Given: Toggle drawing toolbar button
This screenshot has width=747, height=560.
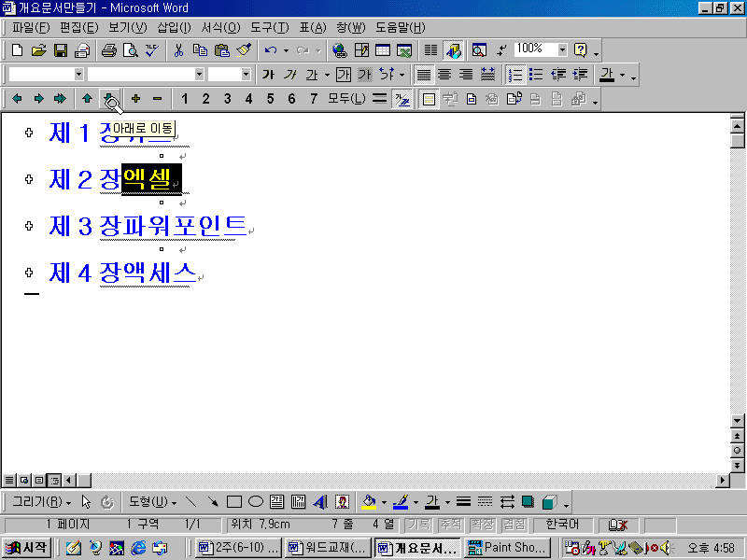Looking at the screenshot, I should [x=454, y=50].
